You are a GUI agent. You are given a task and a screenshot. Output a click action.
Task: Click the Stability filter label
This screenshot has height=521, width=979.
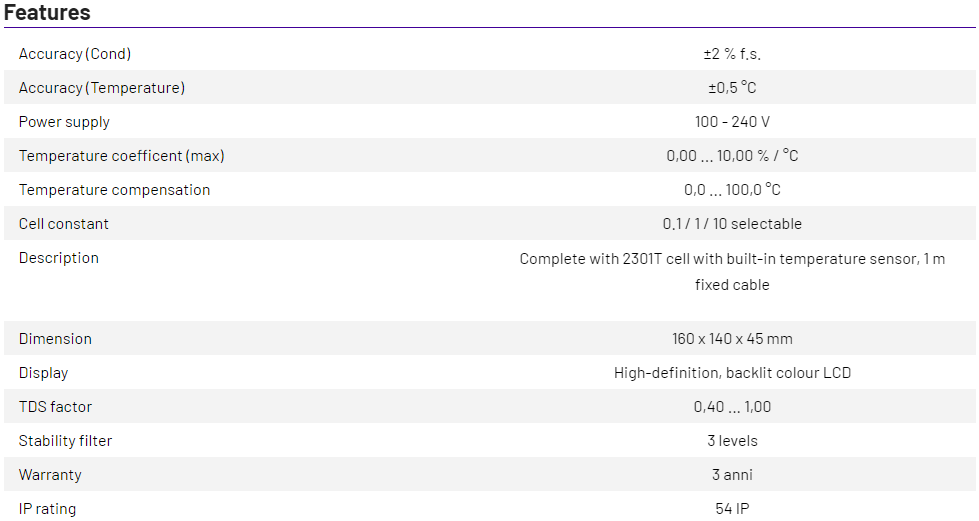tap(66, 441)
